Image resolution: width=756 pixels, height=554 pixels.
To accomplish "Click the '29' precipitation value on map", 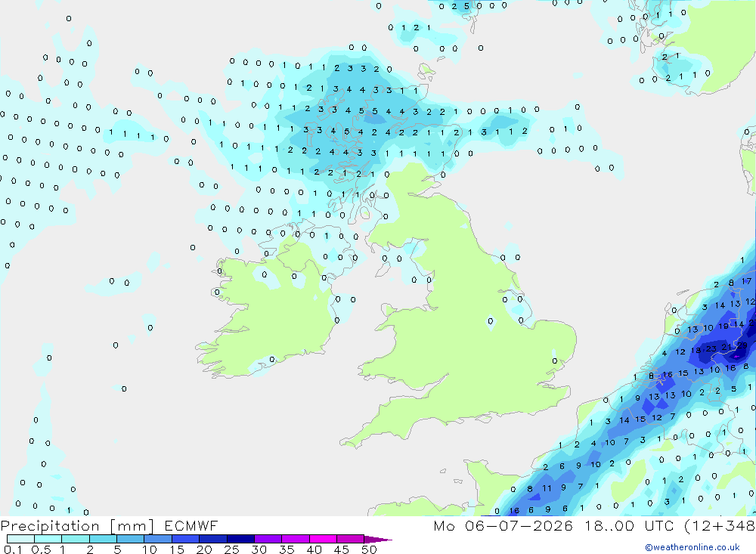I will 742,345.
